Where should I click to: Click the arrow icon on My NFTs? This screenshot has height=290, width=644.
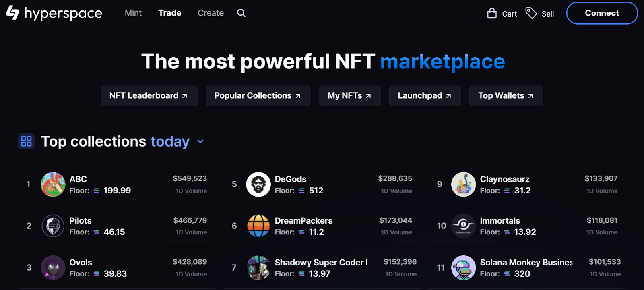368,96
